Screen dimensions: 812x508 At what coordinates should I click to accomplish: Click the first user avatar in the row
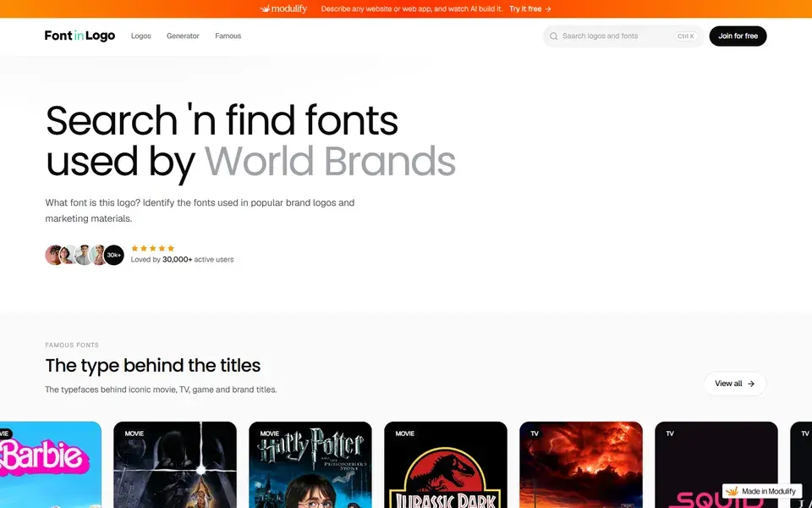click(54, 255)
